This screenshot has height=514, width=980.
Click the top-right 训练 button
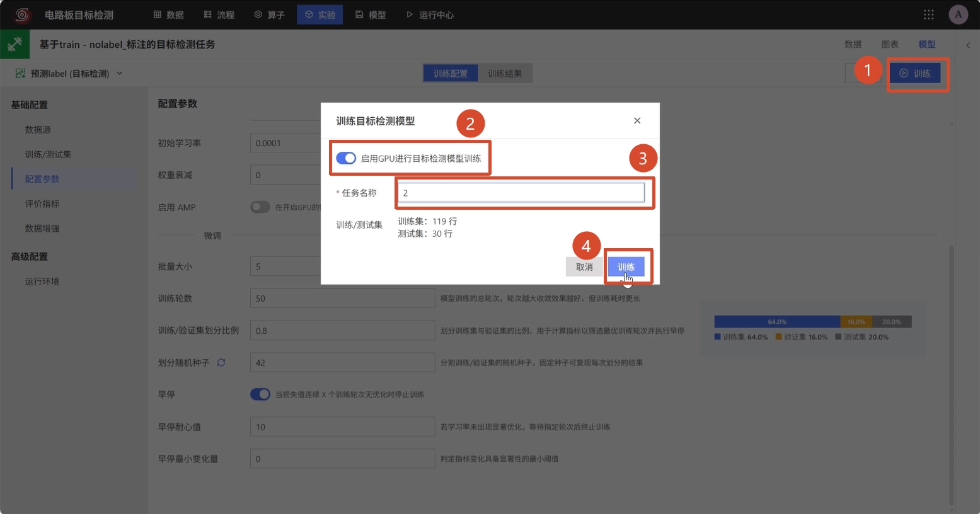(915, 74)
